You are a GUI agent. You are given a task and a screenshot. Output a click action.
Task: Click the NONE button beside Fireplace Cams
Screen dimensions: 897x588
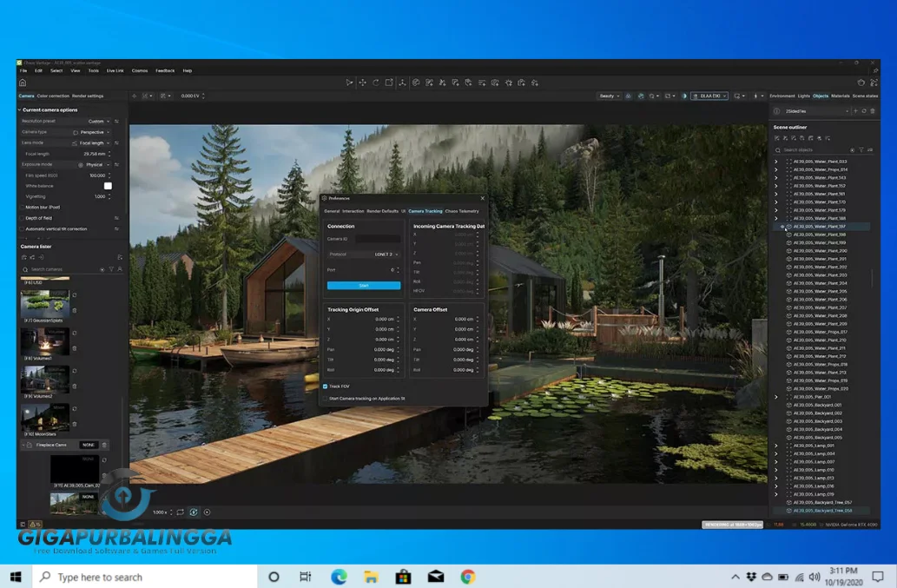pyautogui.click(x=88, y=445)
